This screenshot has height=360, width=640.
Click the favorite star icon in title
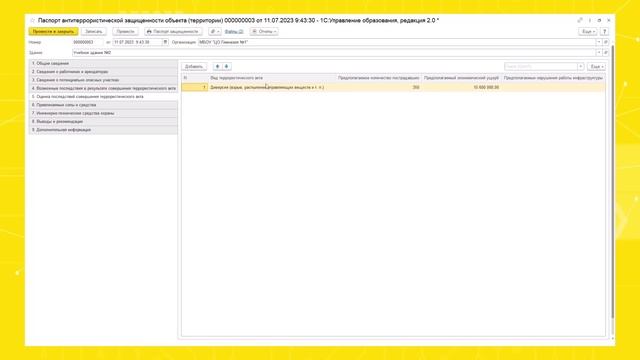pos(33,20)
